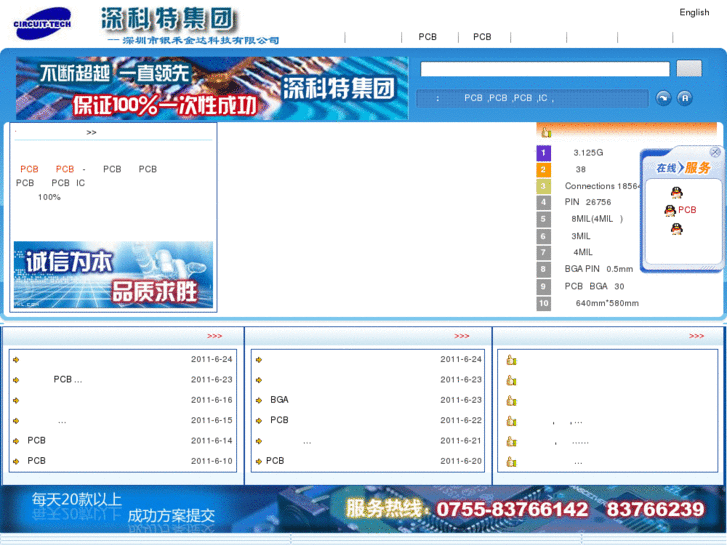Click the hotline 0755-83766142 bottom banner
This screenshot has width=727, height=545.
(x=364, y=509)
